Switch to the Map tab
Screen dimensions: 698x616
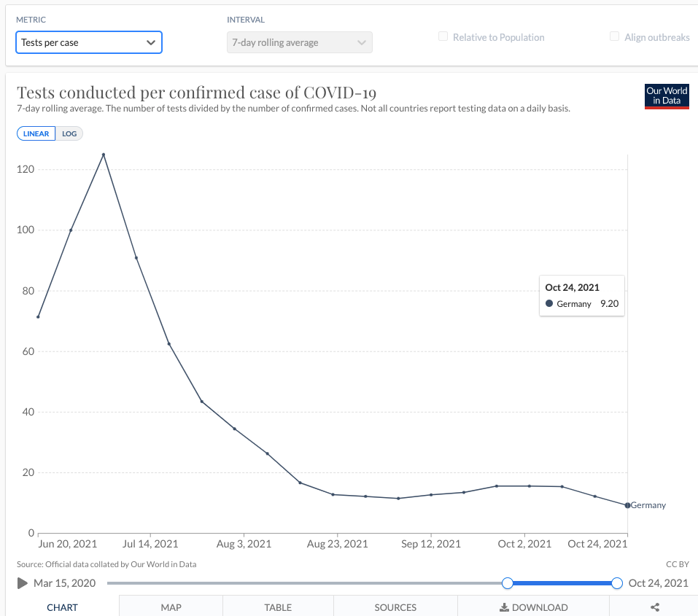pyautogui.click(x=171, y=607)
